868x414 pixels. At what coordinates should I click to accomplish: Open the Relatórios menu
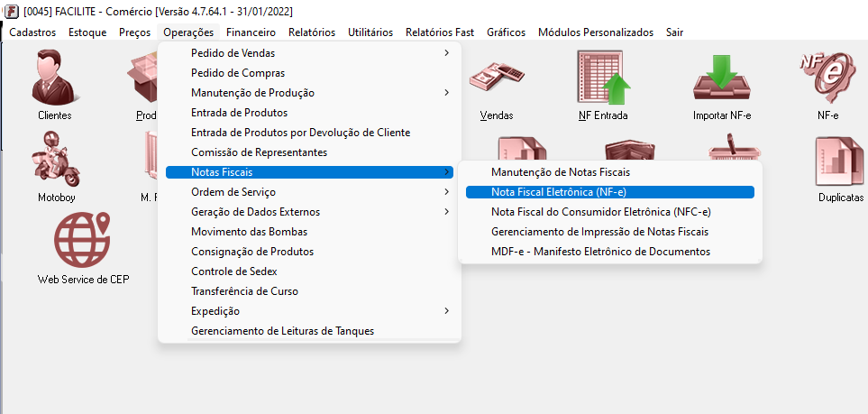coord(312,32)
